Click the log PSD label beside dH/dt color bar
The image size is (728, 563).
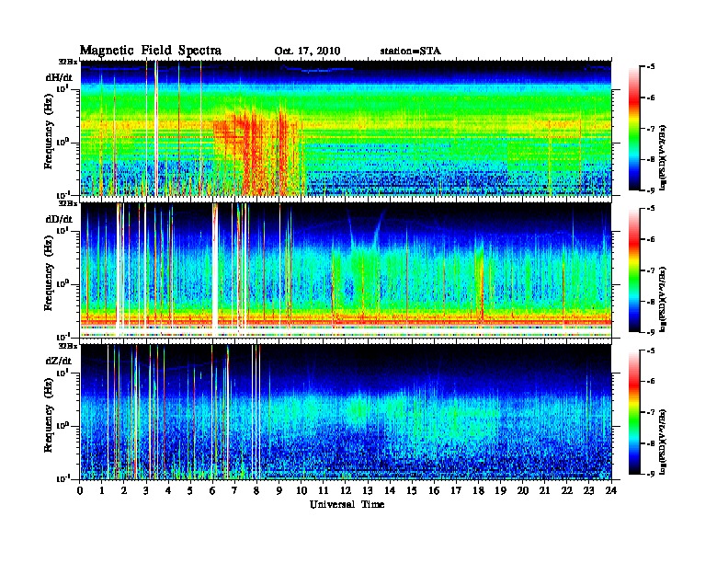click(665, 157)
